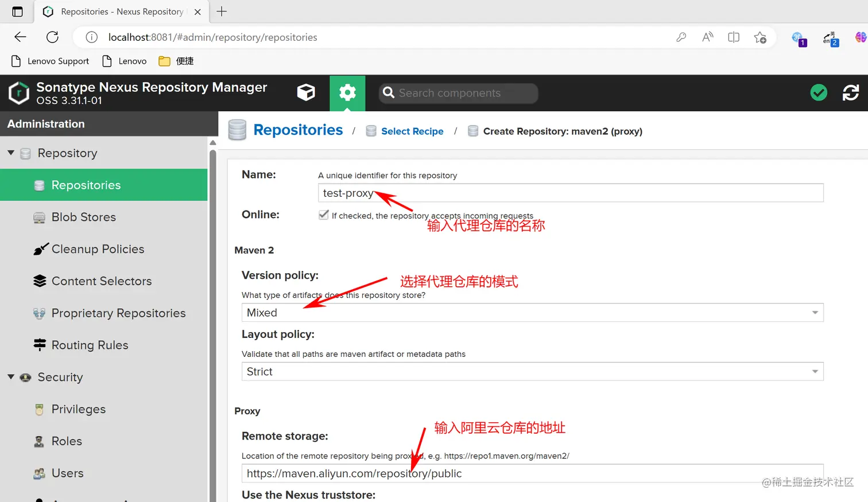
Task: Click the Roles person icon
Action: pos(39,442)
